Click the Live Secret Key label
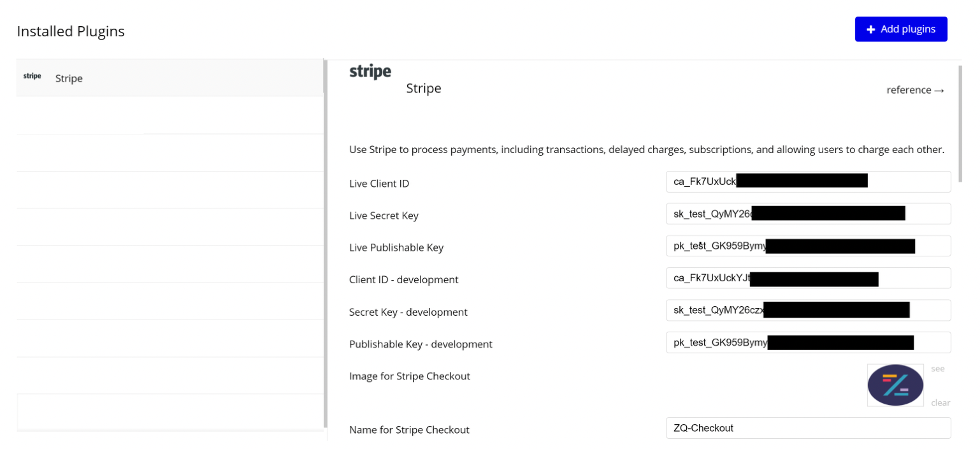This screenshot has height=449, width=980. [x=384, y=216]
